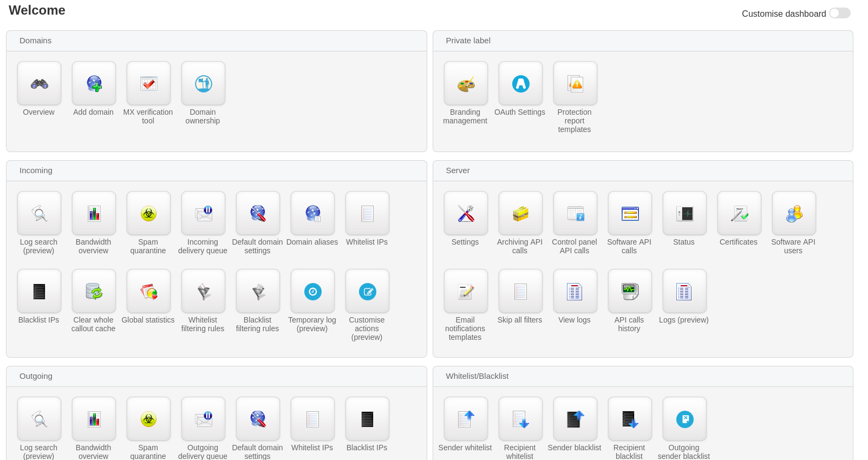This screenshot has height=460, width=868.
Task: Click the Add domain icon
Action: [94, 83]
